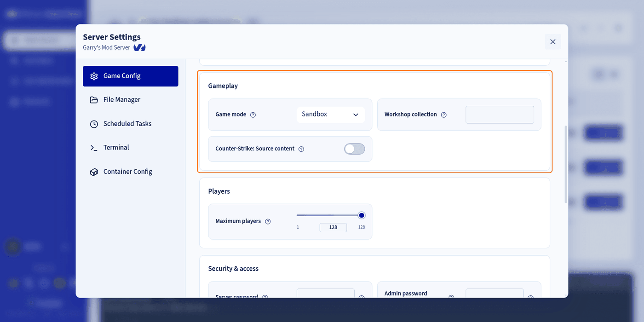Show the Maximum players help tooltip
This screenshot has width=644, height=322.
[x=268, y=221]
